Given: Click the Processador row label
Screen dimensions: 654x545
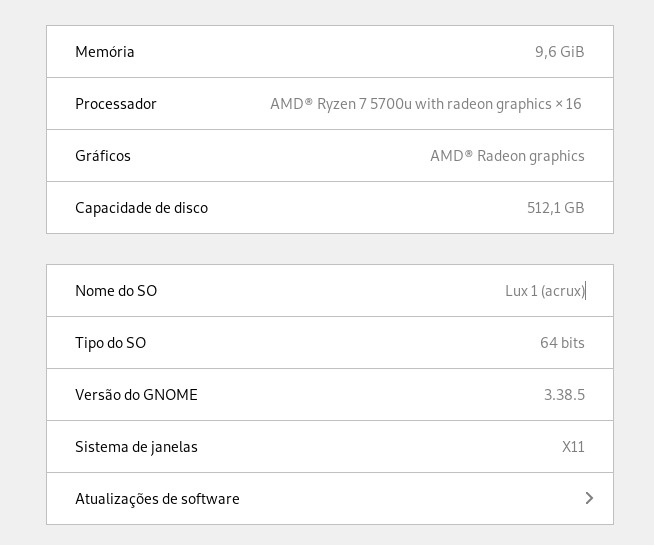Looking at the screenshot, I should pyautogui.click(x=116, y=104).
